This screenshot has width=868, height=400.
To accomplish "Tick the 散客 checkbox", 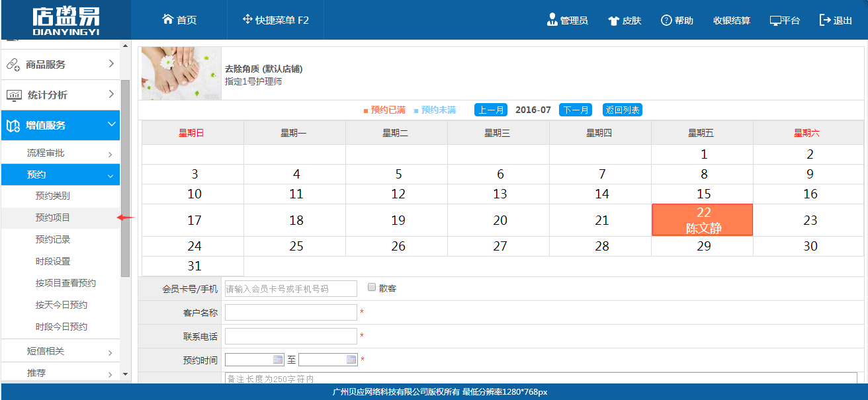I will 372,288.
